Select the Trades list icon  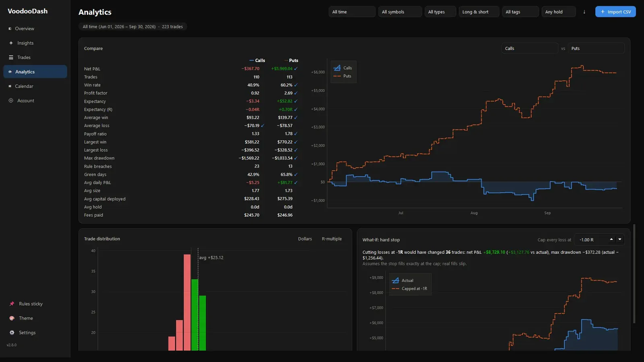click(x=11, y=58)
